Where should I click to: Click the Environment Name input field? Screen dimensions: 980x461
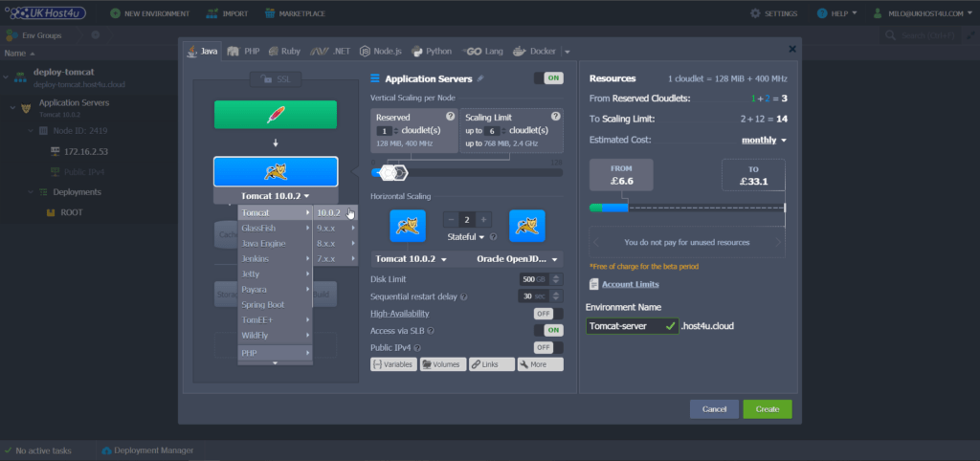coord(632,326)
